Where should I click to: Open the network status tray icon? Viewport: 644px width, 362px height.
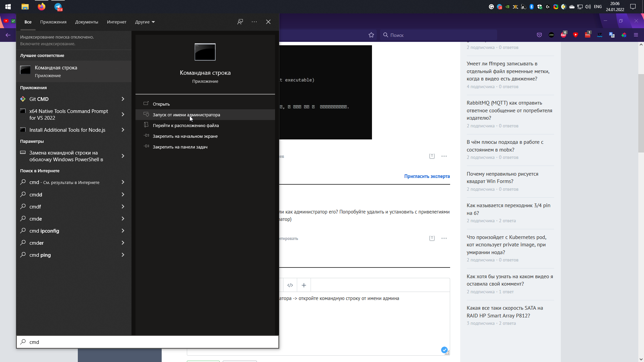click(580, 6)
